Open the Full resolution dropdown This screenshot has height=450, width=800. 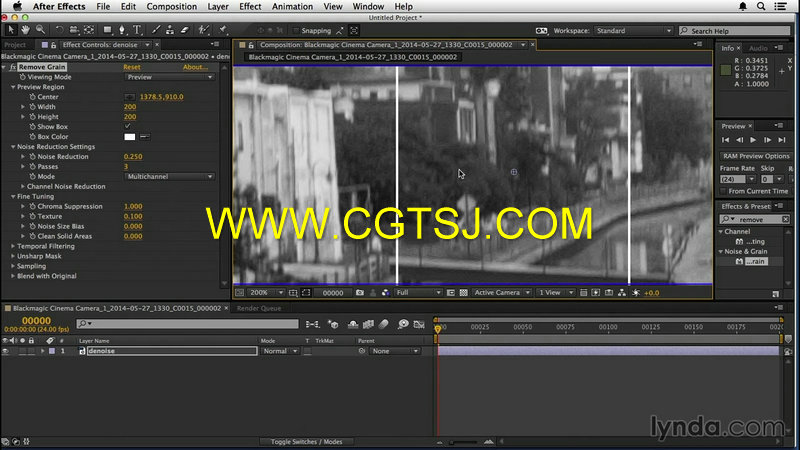[x=418, y=293]
